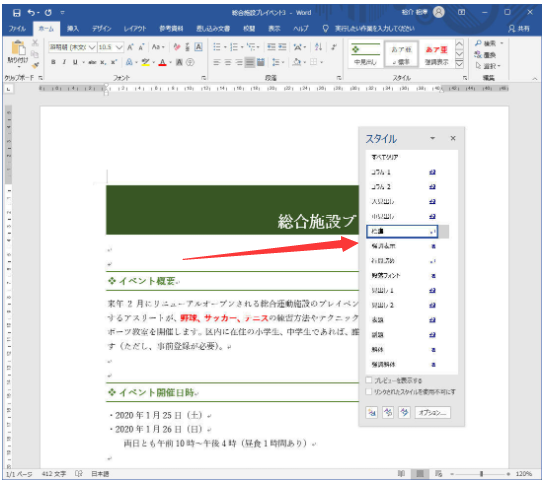Click the Clear Formatting eraser icon
Screen dimensions: 546x481
(177, 47)
